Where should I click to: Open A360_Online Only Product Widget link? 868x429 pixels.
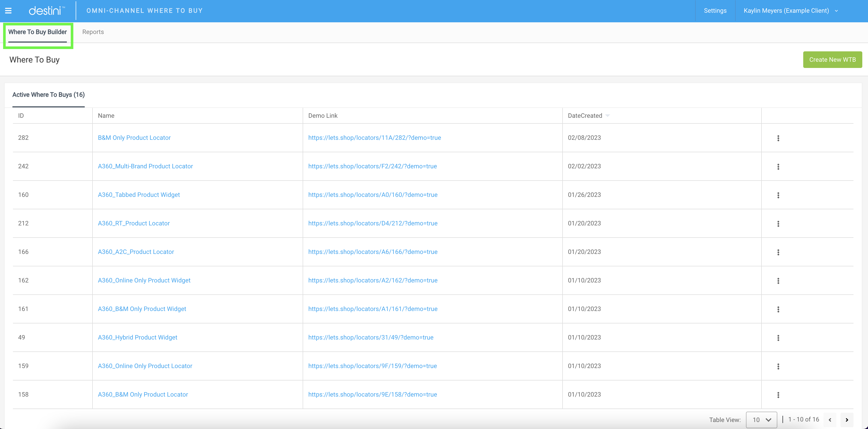(x=144, y=280)
